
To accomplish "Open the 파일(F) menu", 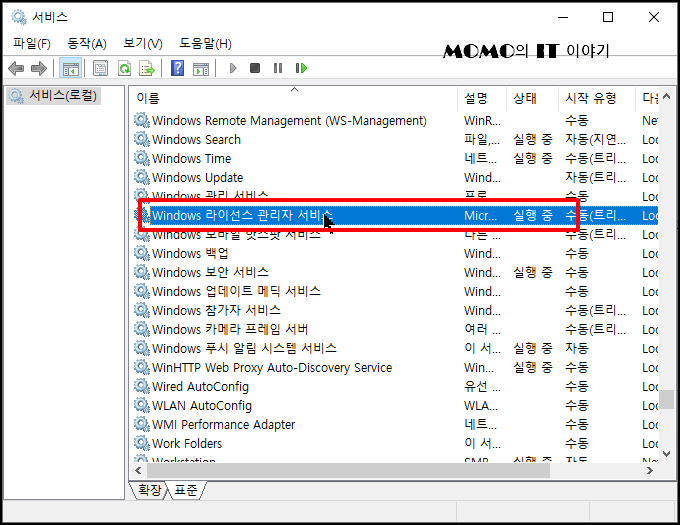I will (32, 43).
